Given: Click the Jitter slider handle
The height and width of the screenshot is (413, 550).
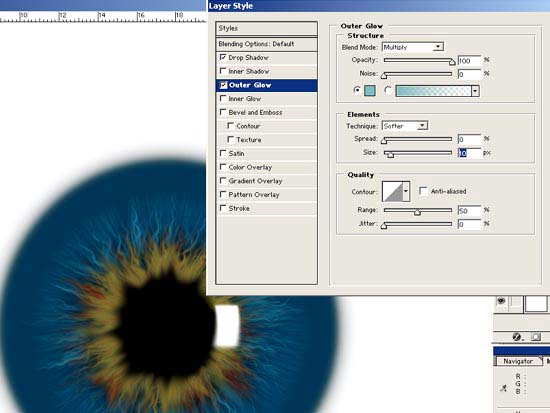Looking at the screenshot, I should pyautogui.click(x=384, y=226).
